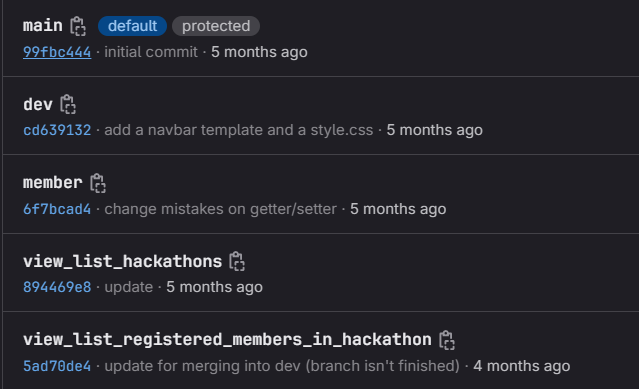
Task: Open the dev branch
Action: pos(38,105)
